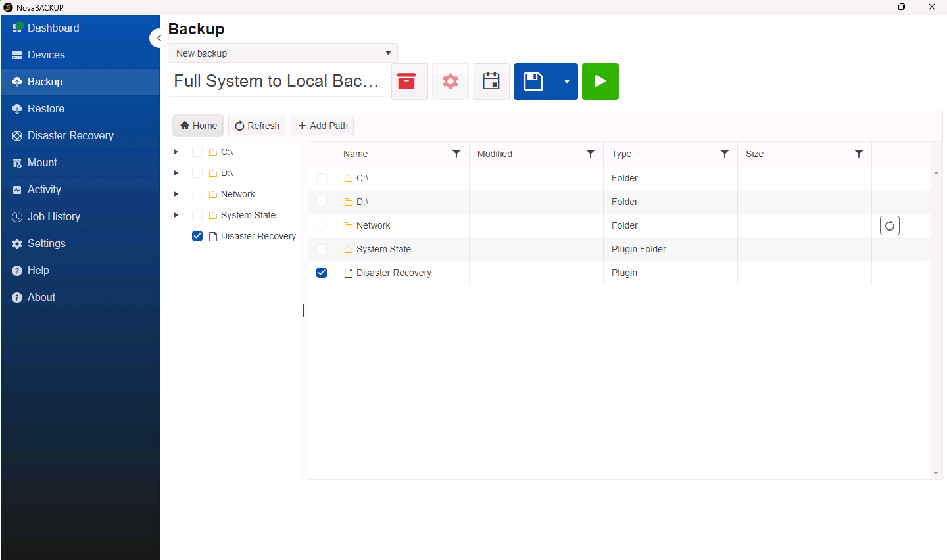Filter the Name column
947x560 pixels.
tap(456, 154)
